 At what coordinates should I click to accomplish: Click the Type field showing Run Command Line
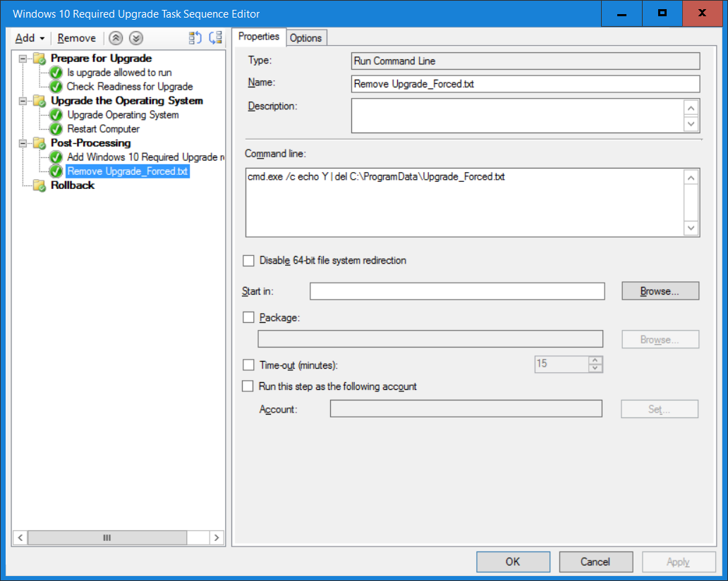pyautogui.click(x=526, y=61)
